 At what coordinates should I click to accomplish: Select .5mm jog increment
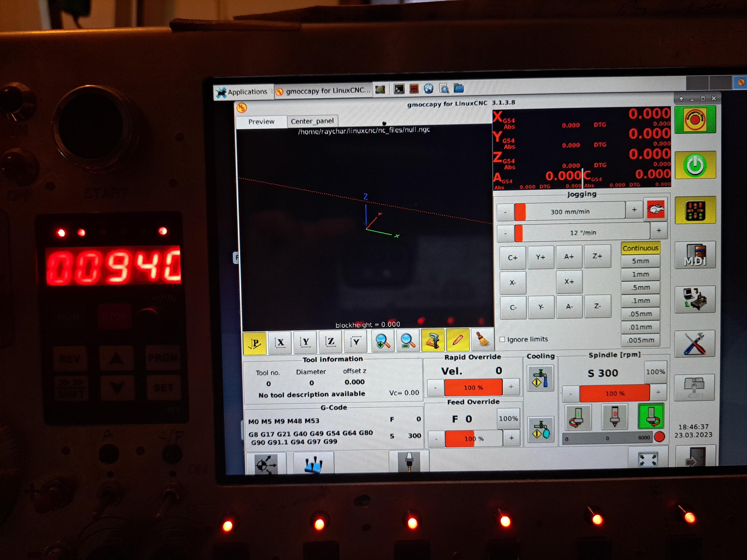tap(640, 288)
